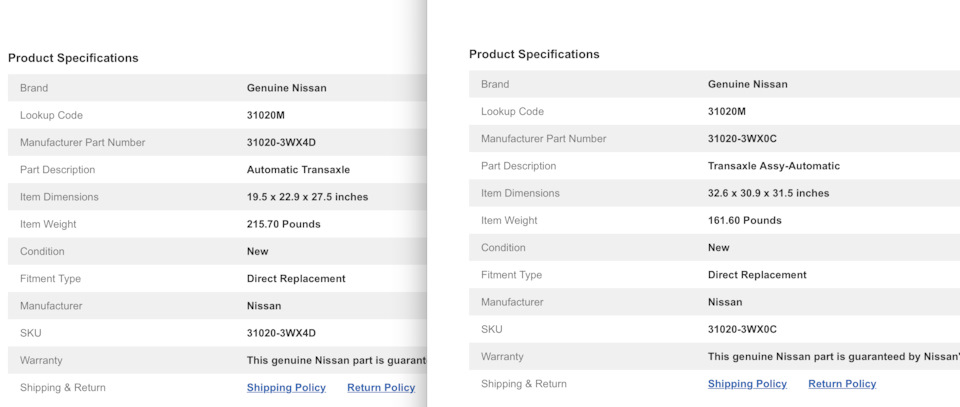Click dimensions 32.6 x 30.9 x 31.5 inches

(768, 193)
